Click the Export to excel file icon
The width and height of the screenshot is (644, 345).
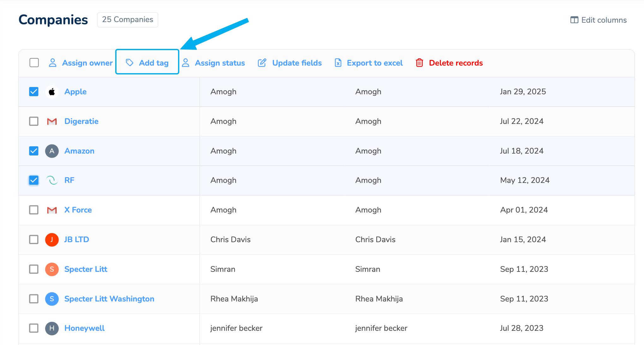[x=338, y=63]
